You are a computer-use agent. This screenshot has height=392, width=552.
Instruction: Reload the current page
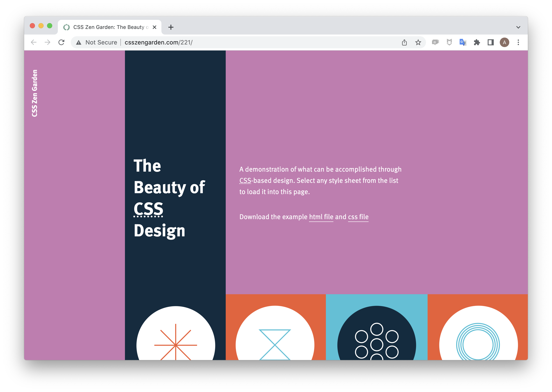click(x=62, y=43)
